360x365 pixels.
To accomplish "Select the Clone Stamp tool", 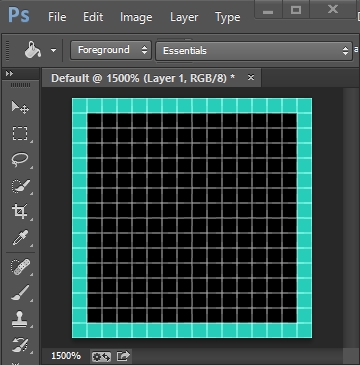I will (20, 319).
